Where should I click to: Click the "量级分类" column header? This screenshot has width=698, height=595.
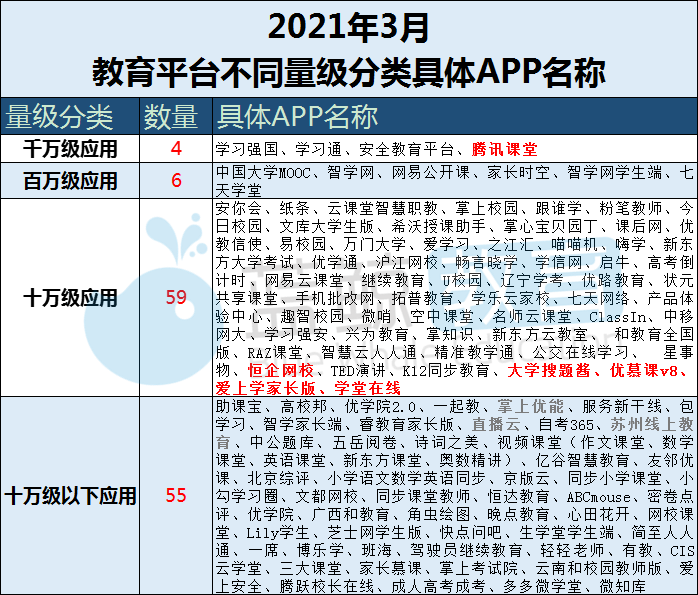[x=60, y=116]
